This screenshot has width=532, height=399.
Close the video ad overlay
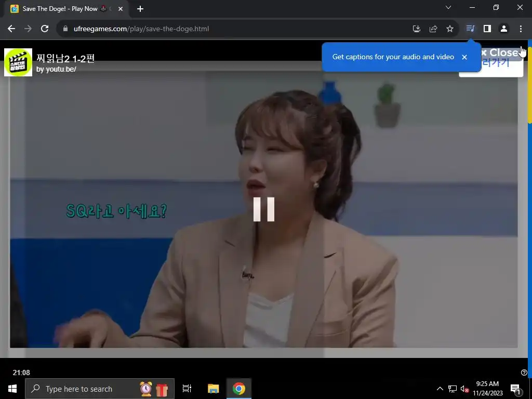pos(499,52)
